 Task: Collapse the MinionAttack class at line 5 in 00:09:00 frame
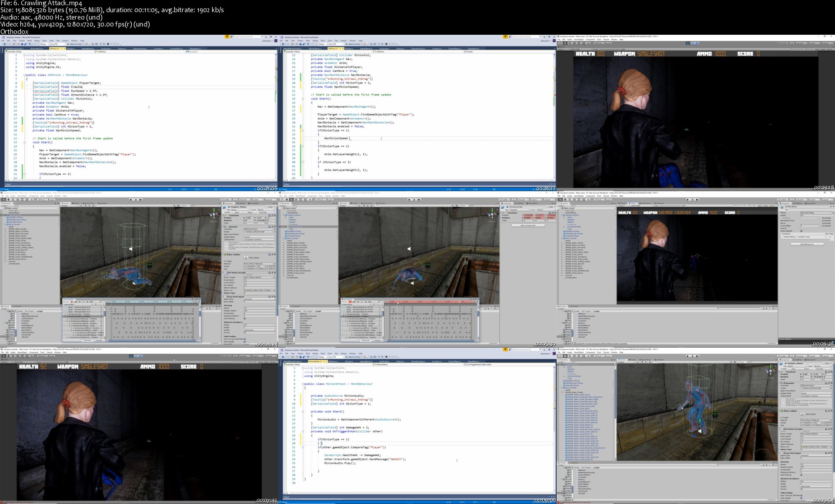(x=303, y=384)
